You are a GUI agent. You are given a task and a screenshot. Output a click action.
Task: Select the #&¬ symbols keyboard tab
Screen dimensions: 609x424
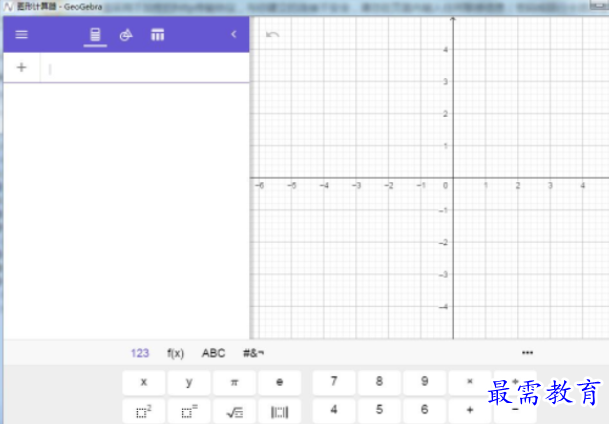[x=253, y=353]
